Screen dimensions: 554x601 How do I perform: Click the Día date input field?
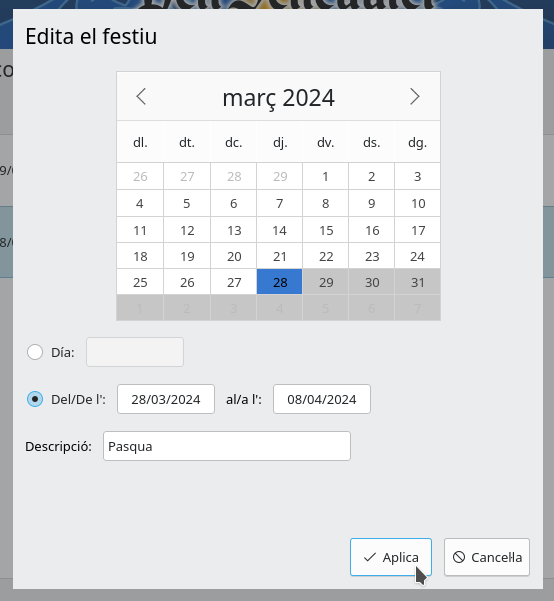[x=135, y=352]
